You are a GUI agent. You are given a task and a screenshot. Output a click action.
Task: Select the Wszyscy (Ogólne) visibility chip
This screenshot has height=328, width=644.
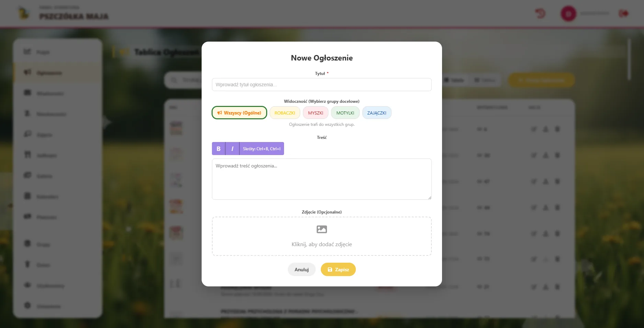[x=239, y=113]
